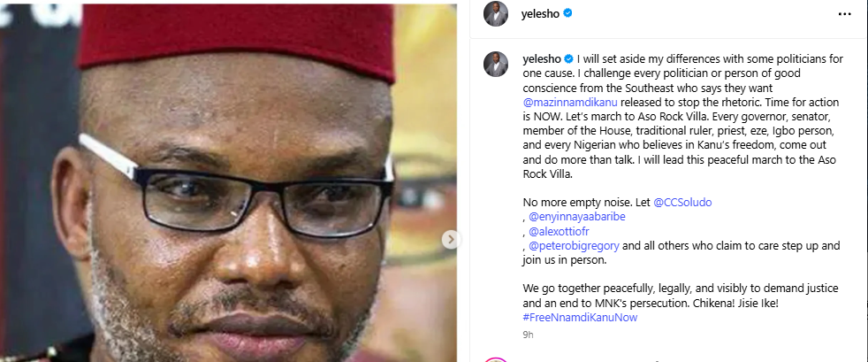The width and height of the screenshot is (868, 362).
Task: Visit the @CCSoludo tagged profile
Action: point(681,202)
